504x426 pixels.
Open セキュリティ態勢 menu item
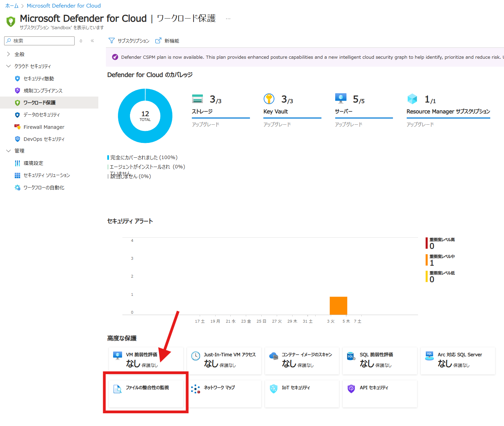click(x=49, y=79)
